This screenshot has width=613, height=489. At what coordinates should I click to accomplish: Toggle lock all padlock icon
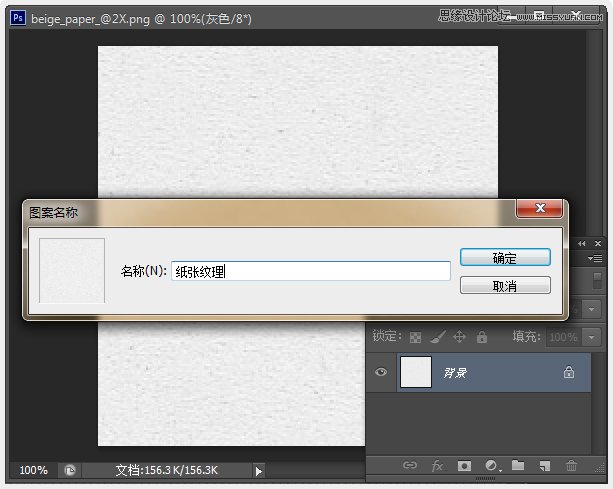click(x=482, y=337)
